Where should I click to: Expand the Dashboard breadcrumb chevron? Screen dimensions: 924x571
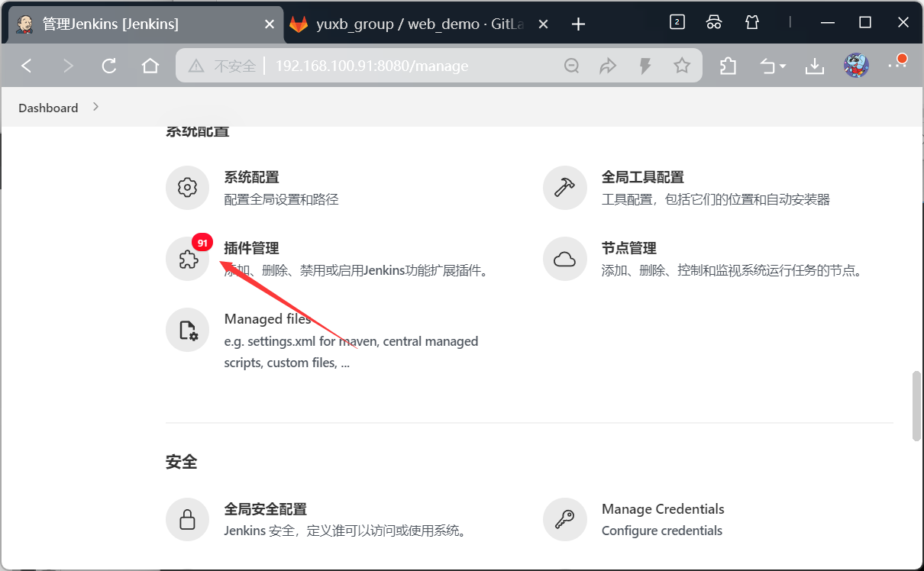tap(95, 107)
